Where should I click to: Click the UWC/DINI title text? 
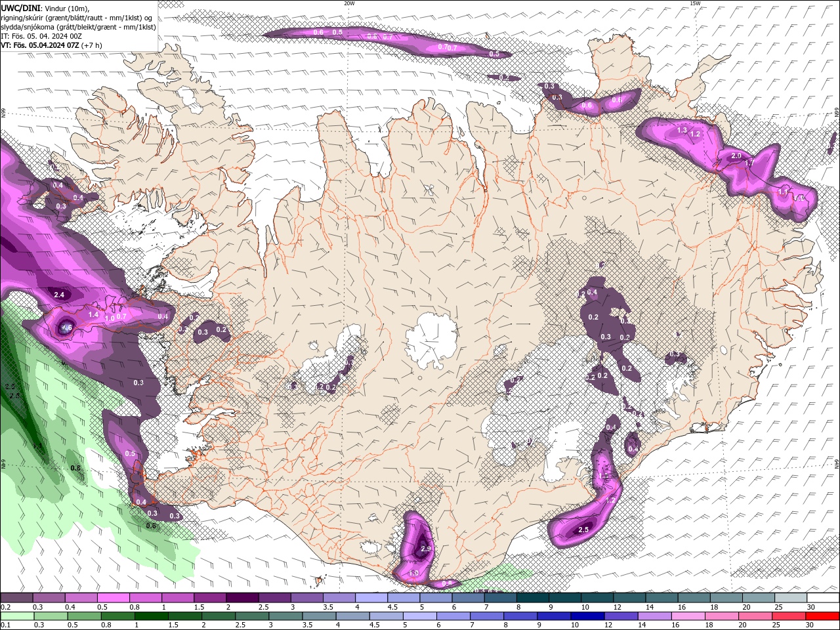20,7
